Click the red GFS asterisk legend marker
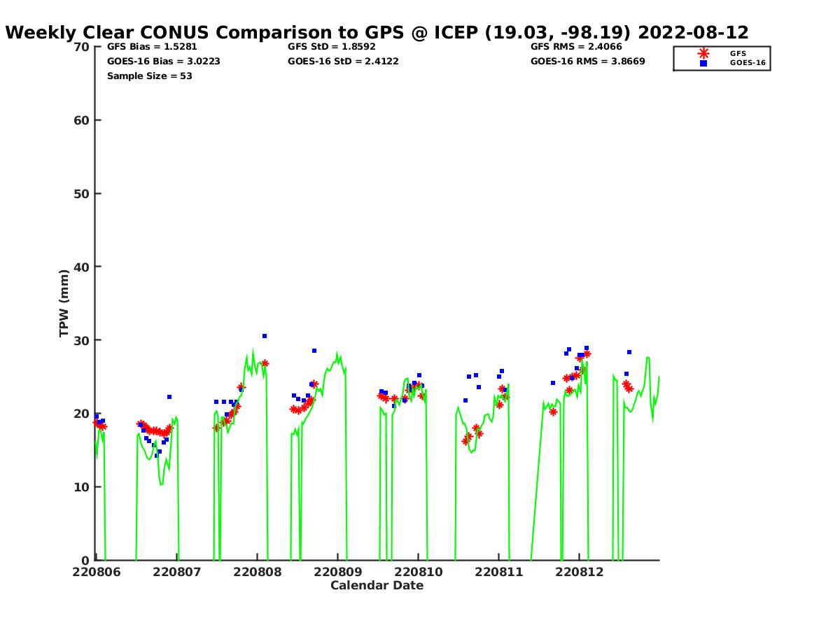The width and height of the screenshot is (840, 630). (x=703, y=53)
